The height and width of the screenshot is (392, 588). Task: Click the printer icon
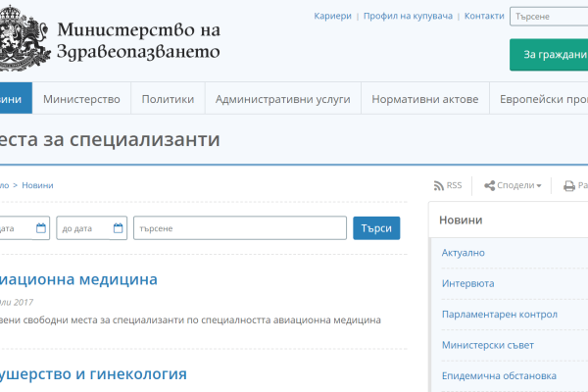pyautogui.click(x=569, y=185)
